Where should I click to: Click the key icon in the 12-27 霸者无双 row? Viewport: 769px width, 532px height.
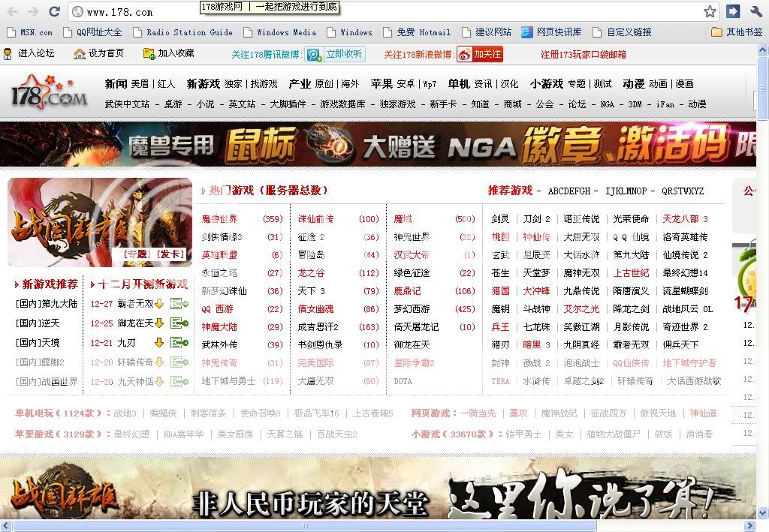point(179,304)
